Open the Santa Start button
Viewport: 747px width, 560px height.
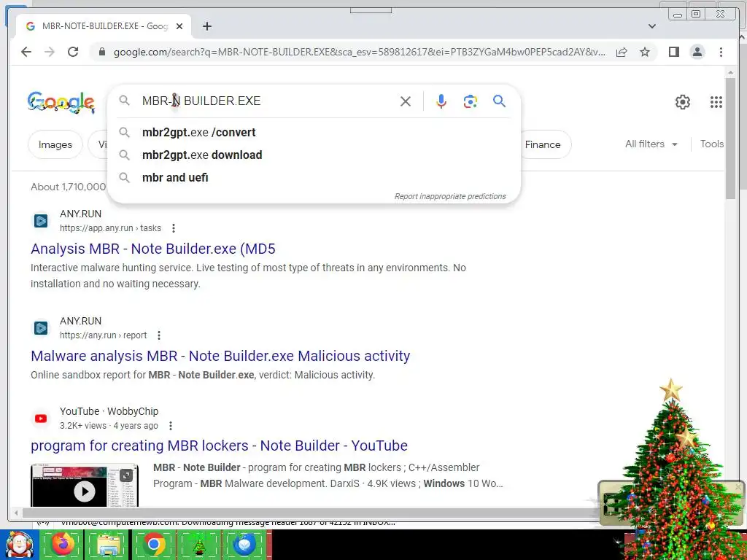click(18, 545)
